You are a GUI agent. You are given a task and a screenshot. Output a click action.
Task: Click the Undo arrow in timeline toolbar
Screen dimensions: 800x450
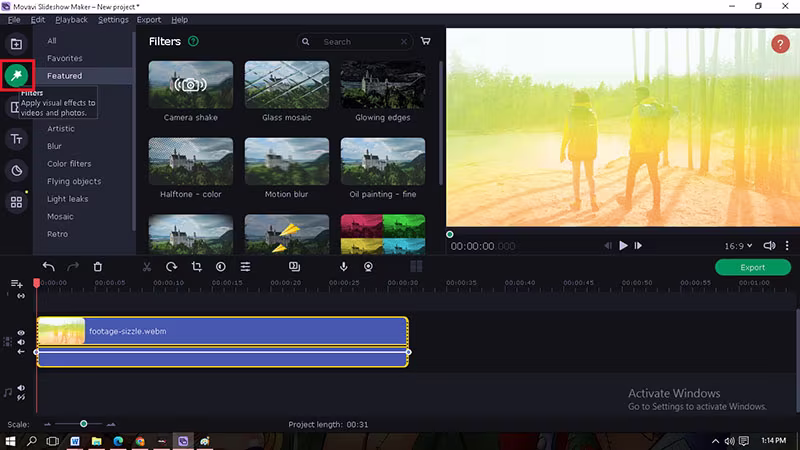[48, 266]
